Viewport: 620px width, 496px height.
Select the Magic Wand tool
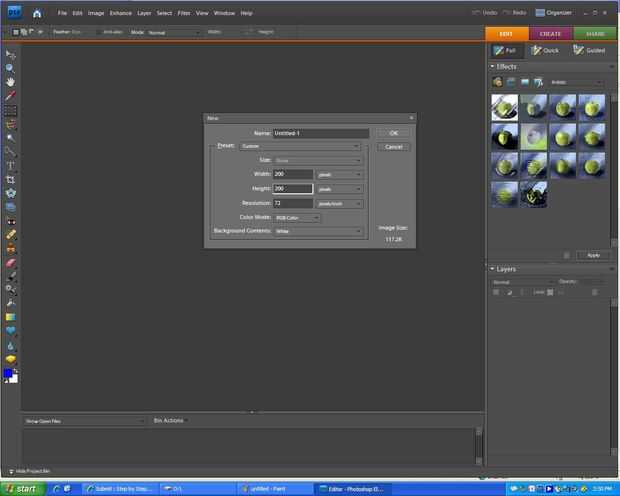(x=11, y=138)
